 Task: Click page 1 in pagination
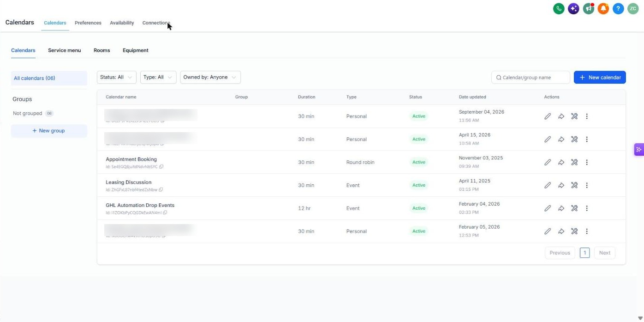(584, 253)
